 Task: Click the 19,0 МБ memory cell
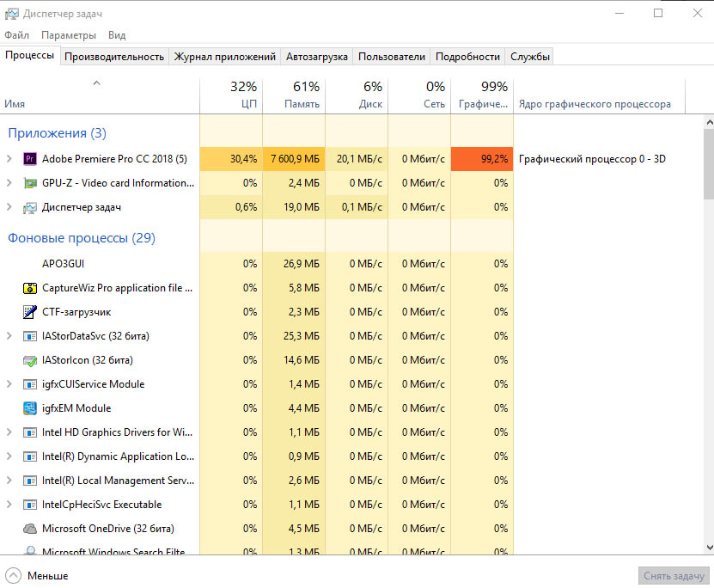click(294, 207)
